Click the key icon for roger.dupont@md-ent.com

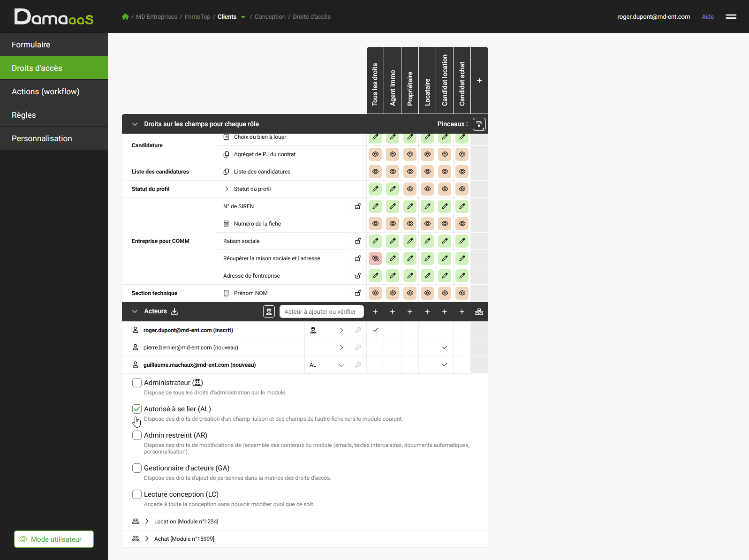pyautogui.click(x=358, y=330)
